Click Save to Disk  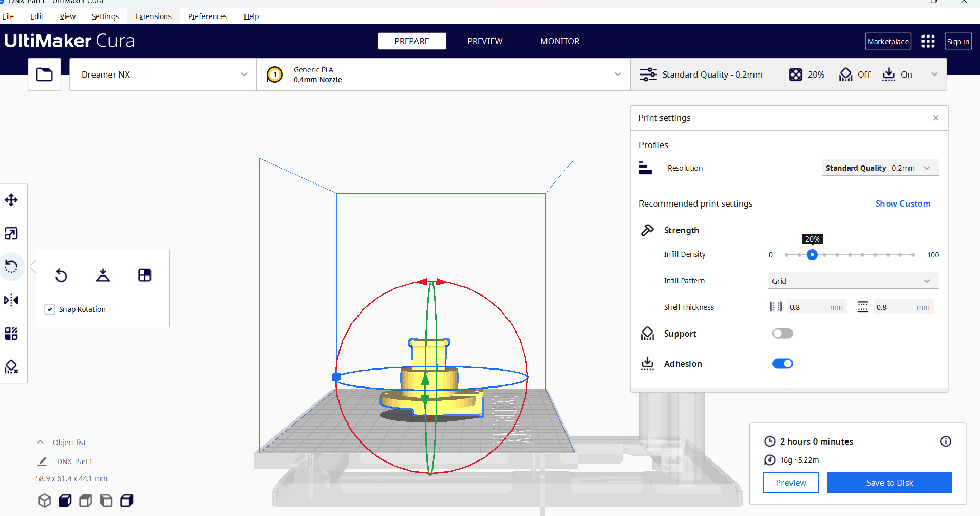889,483
